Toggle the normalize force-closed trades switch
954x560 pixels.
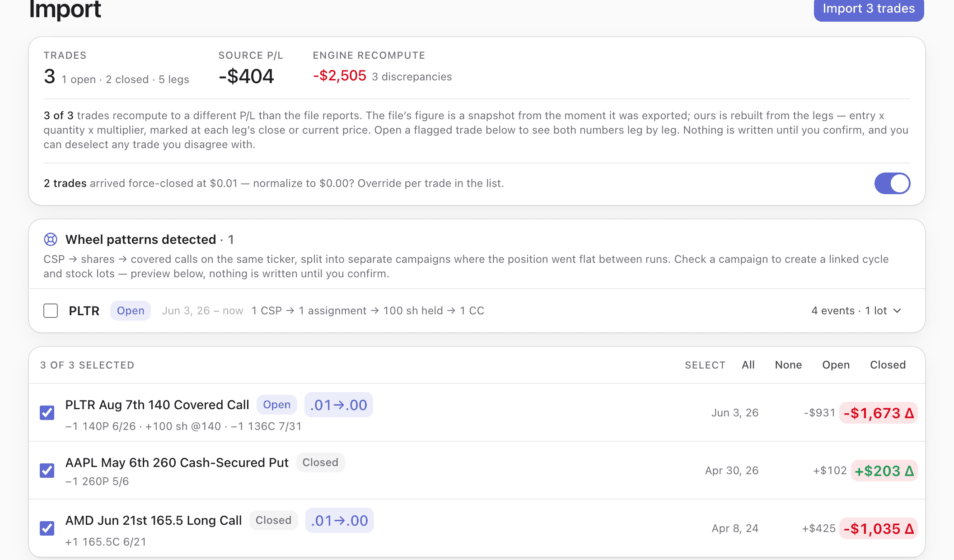point(892,183)
